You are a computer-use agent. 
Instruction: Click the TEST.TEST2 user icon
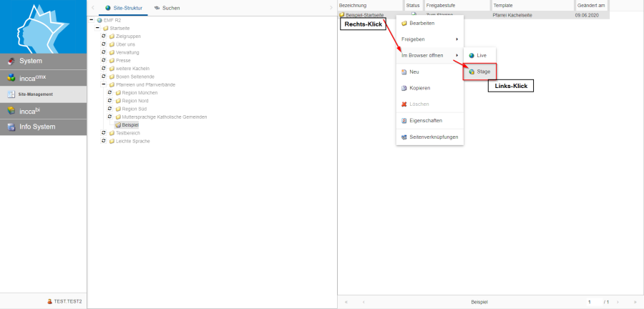coord(49,302)
